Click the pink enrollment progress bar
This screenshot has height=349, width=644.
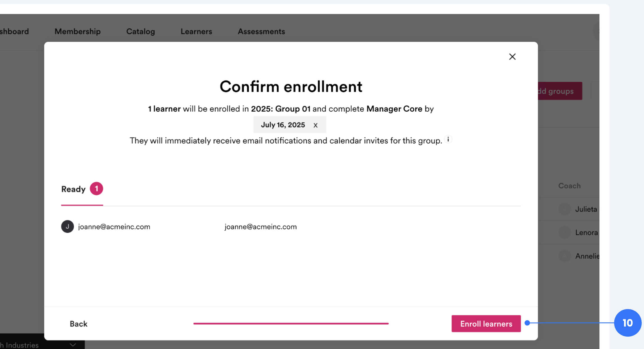click(x=291, y=323)
